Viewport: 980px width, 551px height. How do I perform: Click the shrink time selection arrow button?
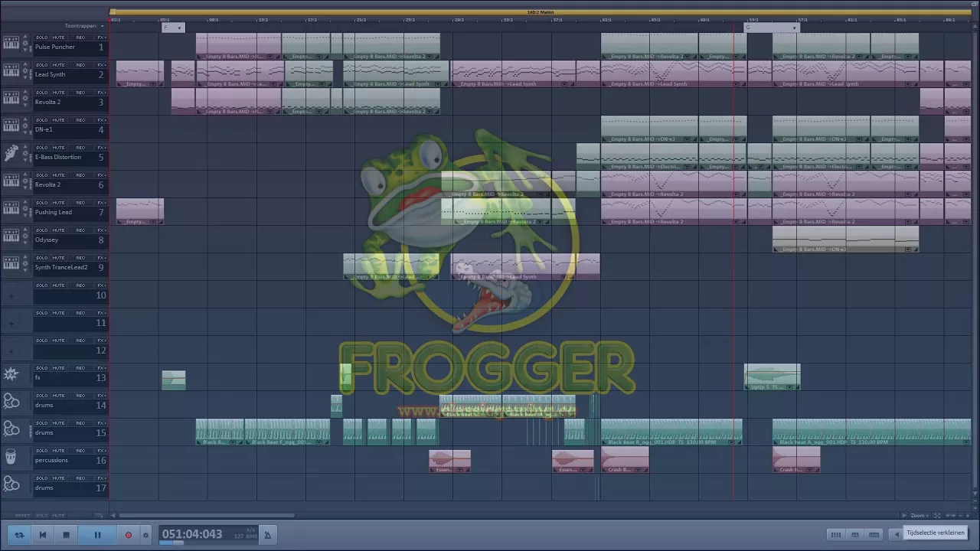(897, 535)
